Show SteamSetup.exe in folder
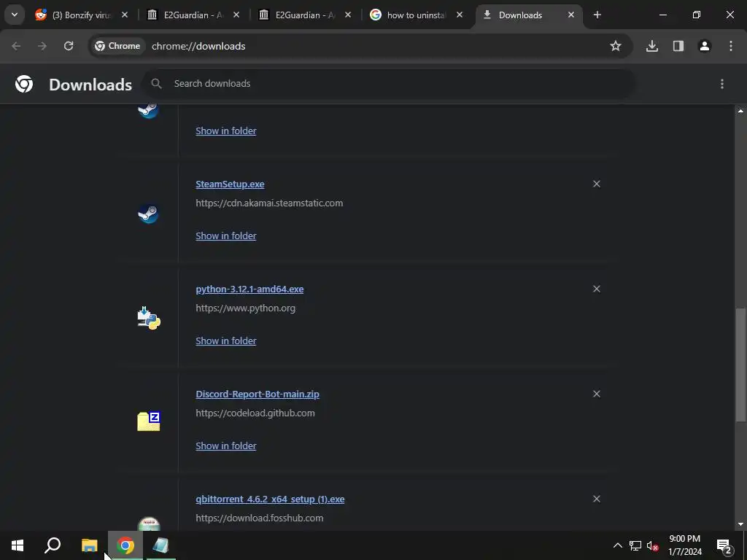Image resolution: width=747 pixels, height=560 pixels. [226, 236]
